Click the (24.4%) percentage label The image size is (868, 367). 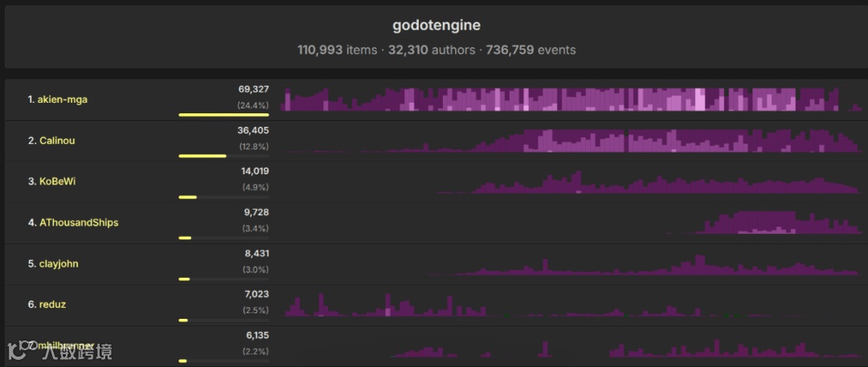pyautogui.click(x=253, y=105)
